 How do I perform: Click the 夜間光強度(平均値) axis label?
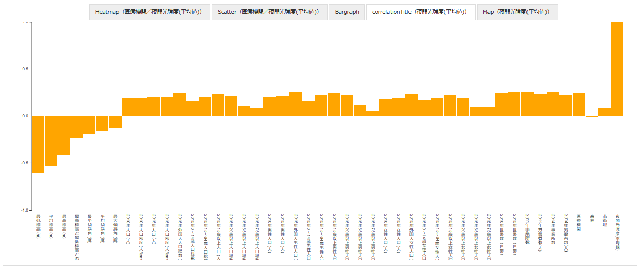[618, 232]
